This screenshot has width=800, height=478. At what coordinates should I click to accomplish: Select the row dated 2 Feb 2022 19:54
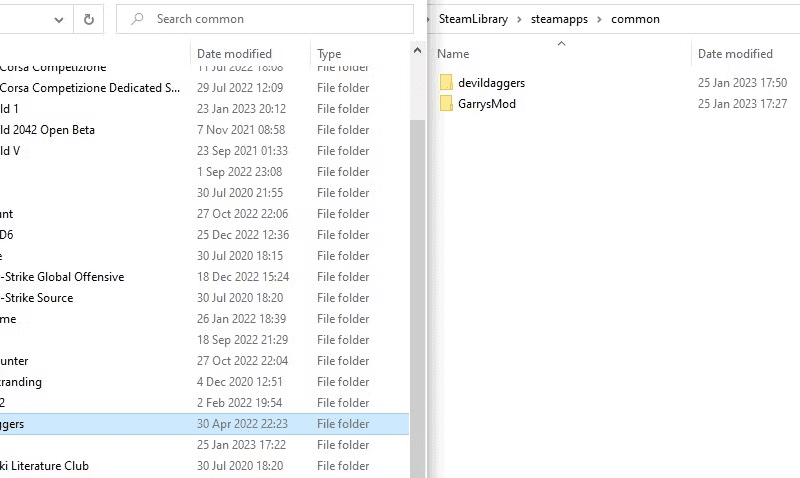coord(204,402)
